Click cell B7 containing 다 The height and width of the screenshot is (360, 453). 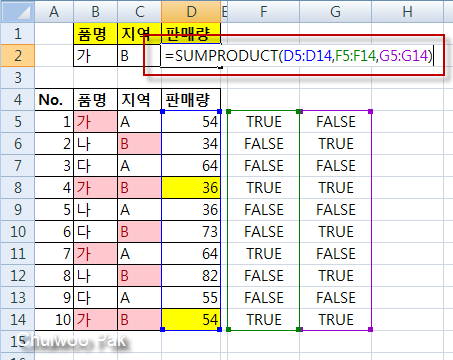[x=95, y=166]
